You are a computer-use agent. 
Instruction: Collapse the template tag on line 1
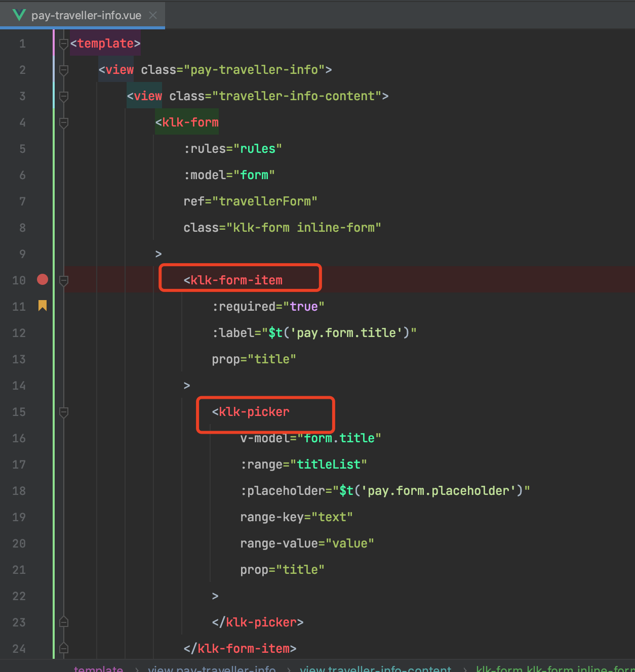tap(64, 44)
